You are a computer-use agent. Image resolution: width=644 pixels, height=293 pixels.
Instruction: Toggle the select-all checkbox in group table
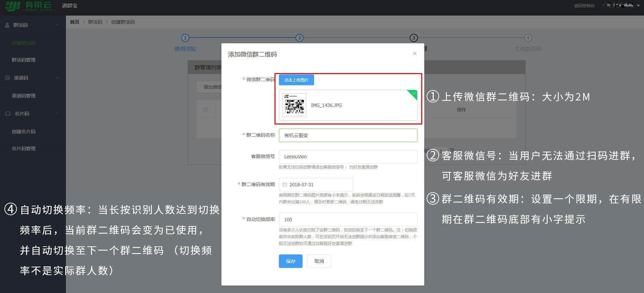tap(205, 110)
